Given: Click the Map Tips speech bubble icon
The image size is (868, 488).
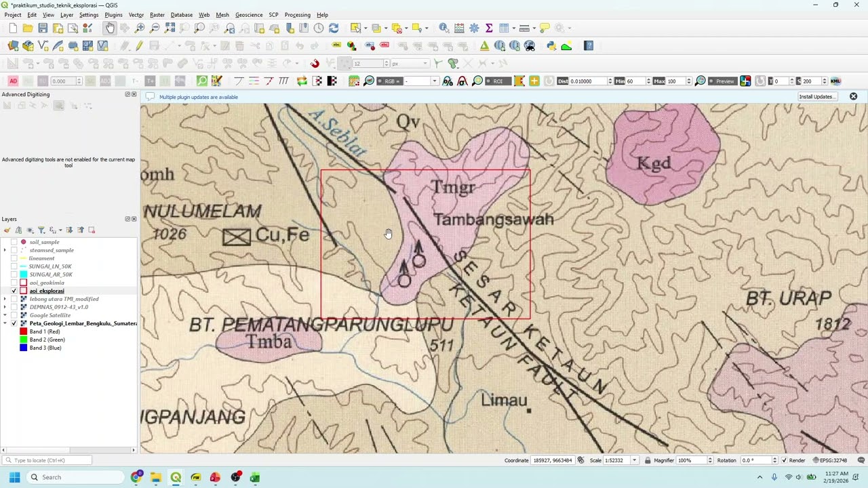Looking at the screenshot, I should 545,28.
